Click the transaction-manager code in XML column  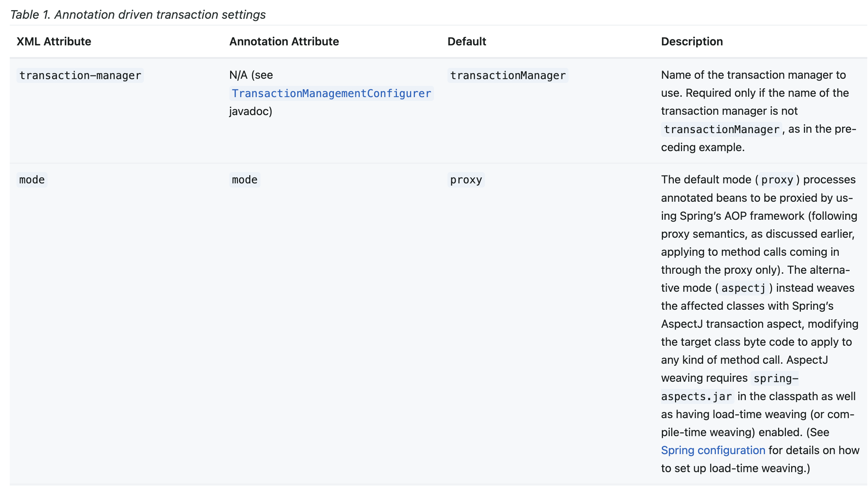click(x=80, y=75)
